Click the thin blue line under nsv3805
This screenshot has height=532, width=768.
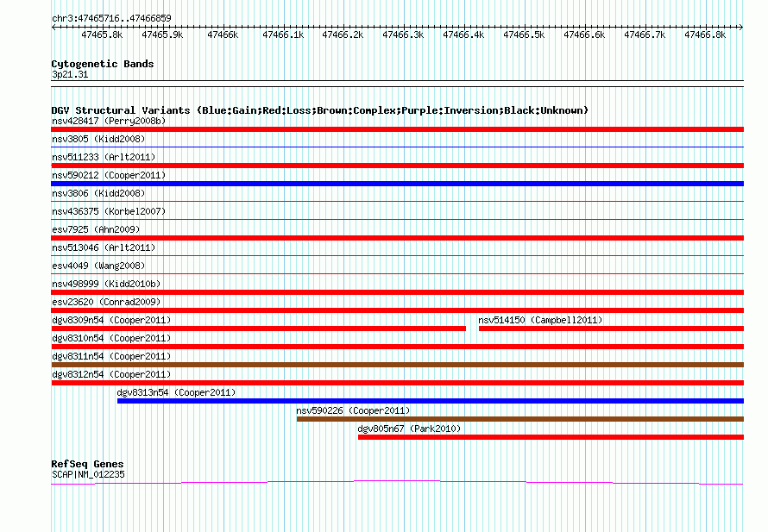tap(397, 147)
